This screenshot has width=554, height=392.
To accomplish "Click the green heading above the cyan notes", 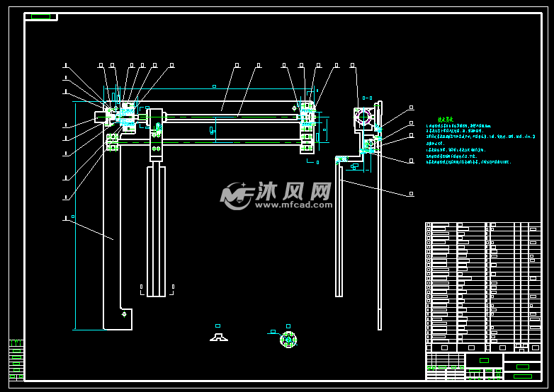I will point(445,120).
